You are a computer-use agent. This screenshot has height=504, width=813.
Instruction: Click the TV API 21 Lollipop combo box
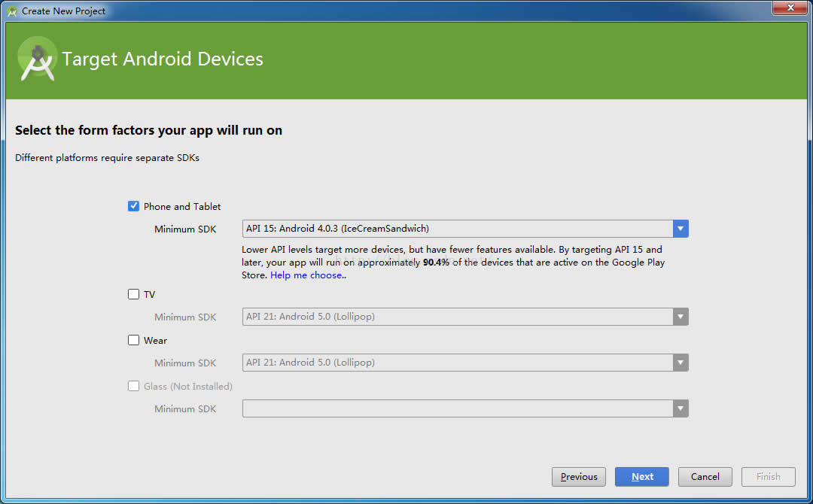(x=465, y=317)
